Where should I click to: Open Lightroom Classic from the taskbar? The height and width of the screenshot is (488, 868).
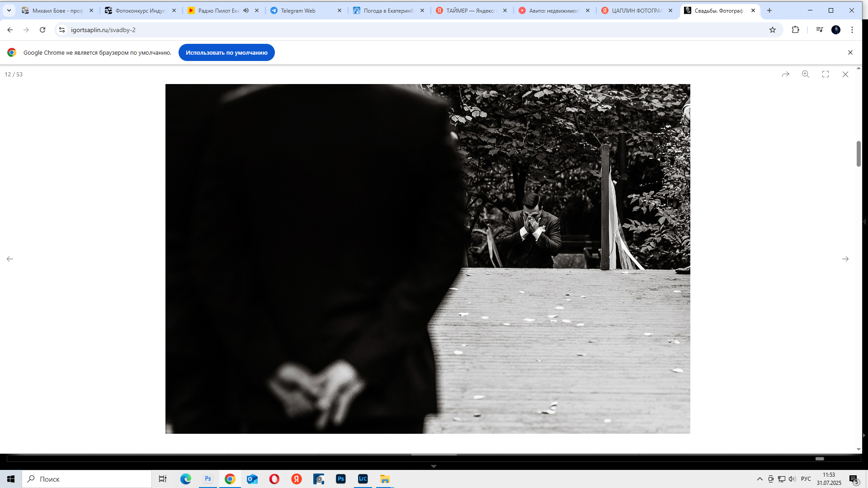pos(363,479)
